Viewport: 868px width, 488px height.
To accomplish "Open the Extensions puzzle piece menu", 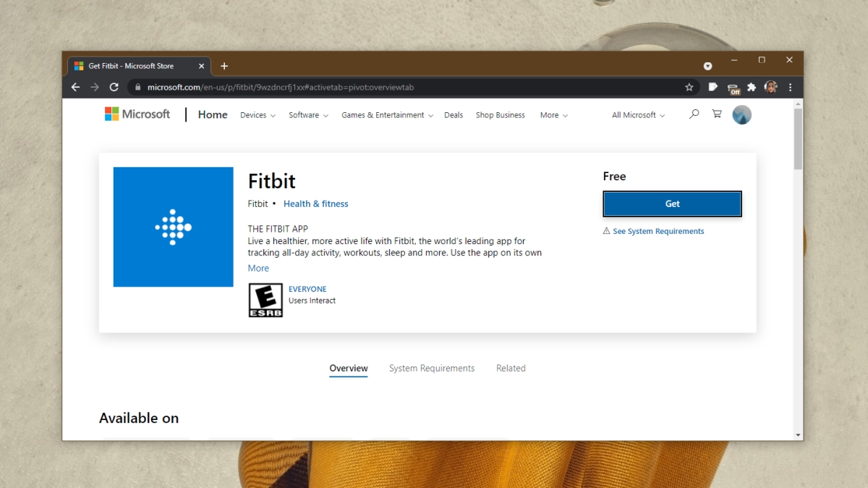I will [752, 87].
